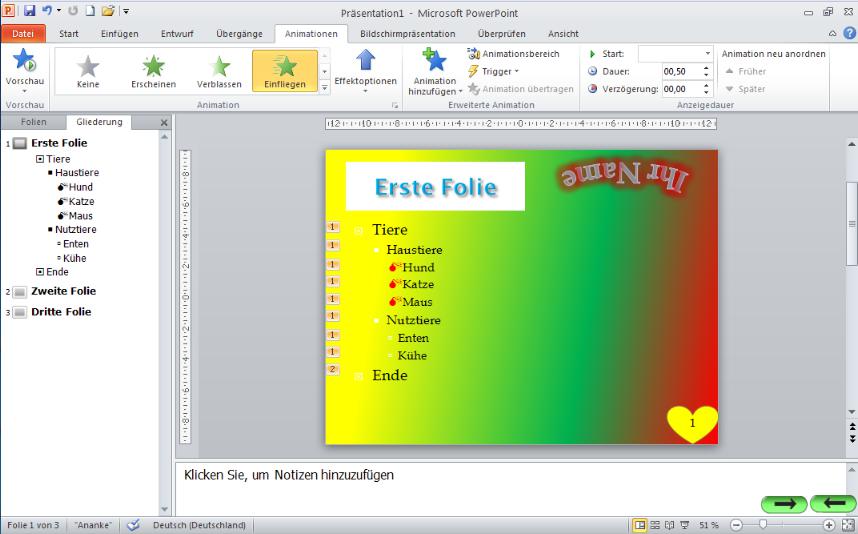
Task: Switch to normal view in status bar
Action: 640,525
